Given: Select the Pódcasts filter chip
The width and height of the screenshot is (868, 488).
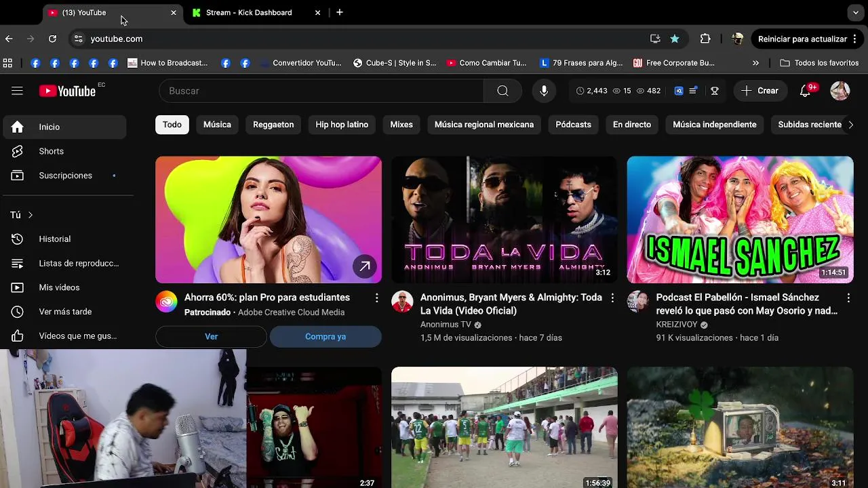Looking at the screenshot, I should [x=574, y=125].
